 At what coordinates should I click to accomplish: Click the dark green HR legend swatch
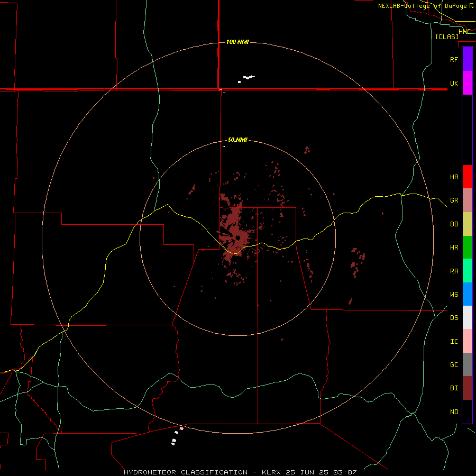click(x=467, y=248)
